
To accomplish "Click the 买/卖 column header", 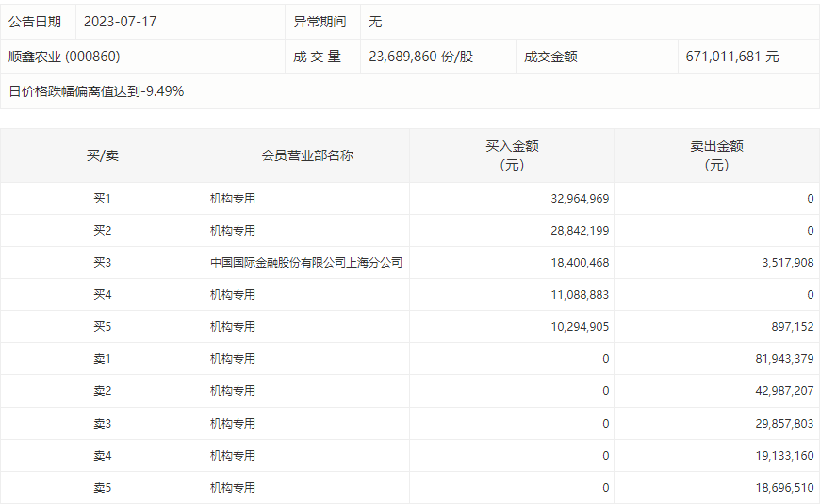I will (x=103, y=155).
